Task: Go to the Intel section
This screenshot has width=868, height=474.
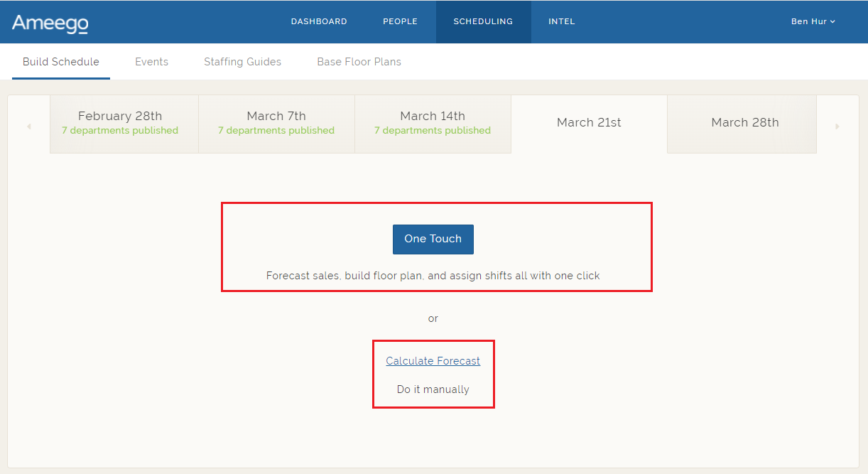Action: point(562,21)
